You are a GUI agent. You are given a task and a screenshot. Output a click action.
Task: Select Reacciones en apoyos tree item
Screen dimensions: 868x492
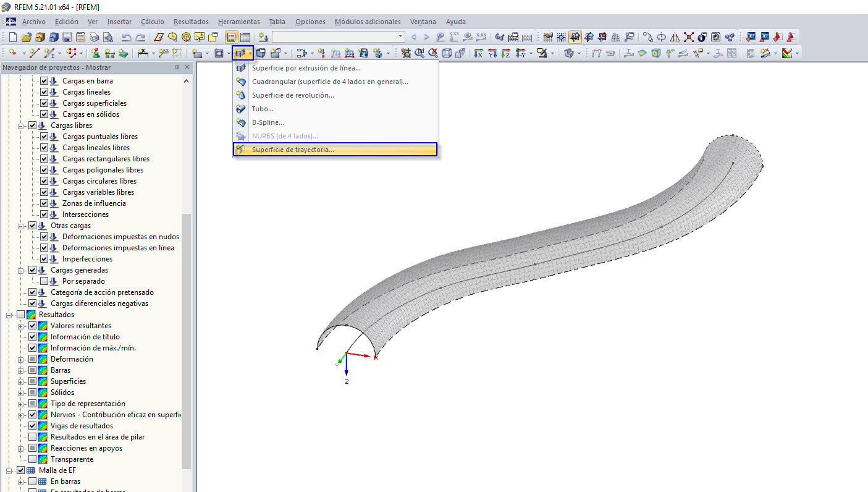tap(86, 448)
